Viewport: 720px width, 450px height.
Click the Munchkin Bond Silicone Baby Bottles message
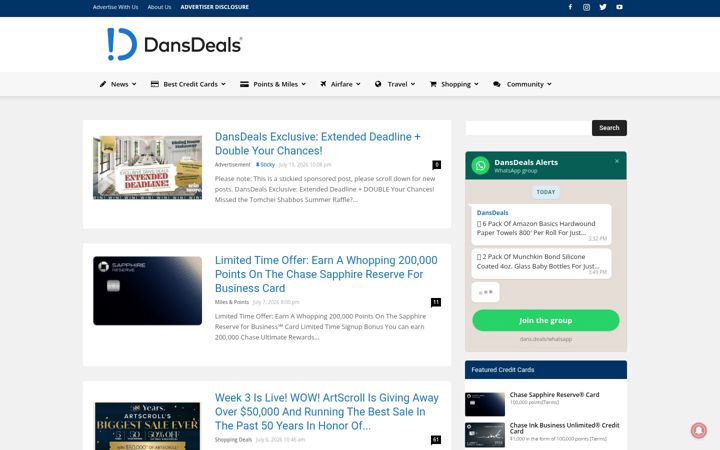tap(541, 264)
